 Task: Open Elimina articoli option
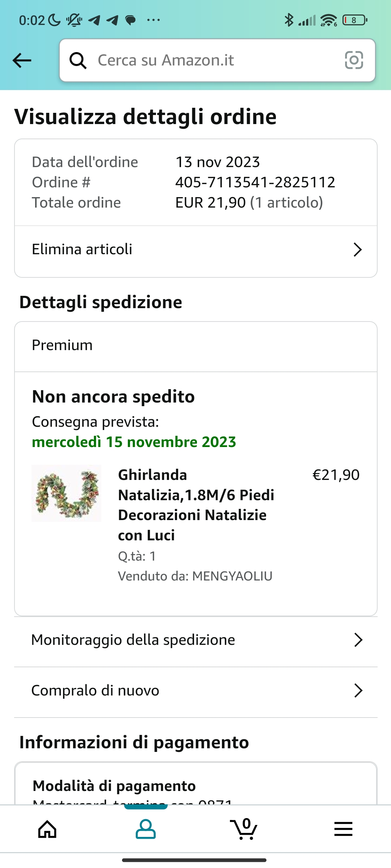82,250
